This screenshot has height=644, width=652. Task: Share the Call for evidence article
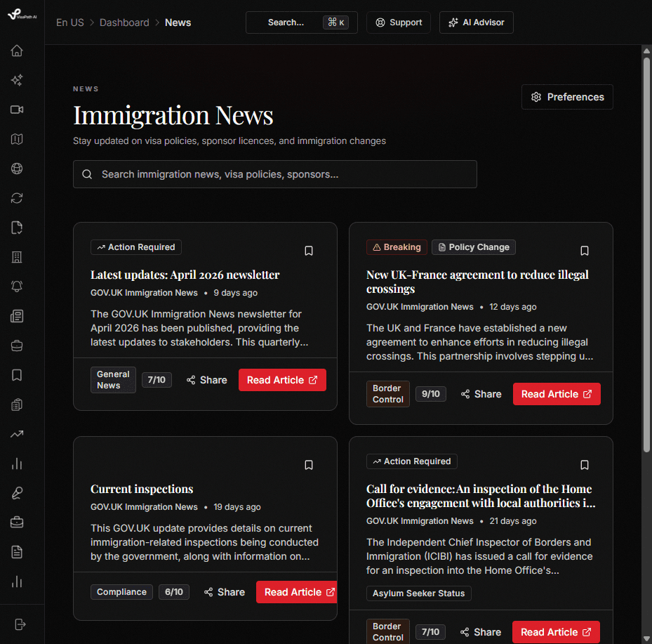click(481, 632)
